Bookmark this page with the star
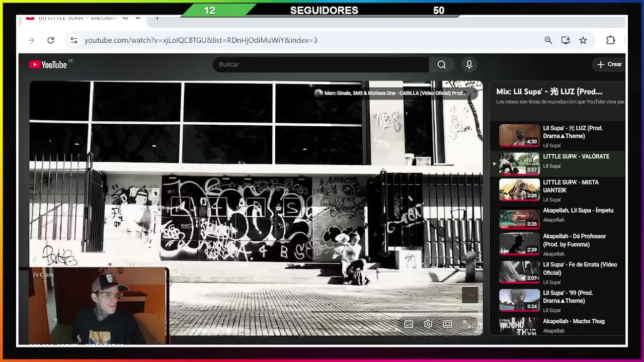The image size is (644, 362). [583, 40]
